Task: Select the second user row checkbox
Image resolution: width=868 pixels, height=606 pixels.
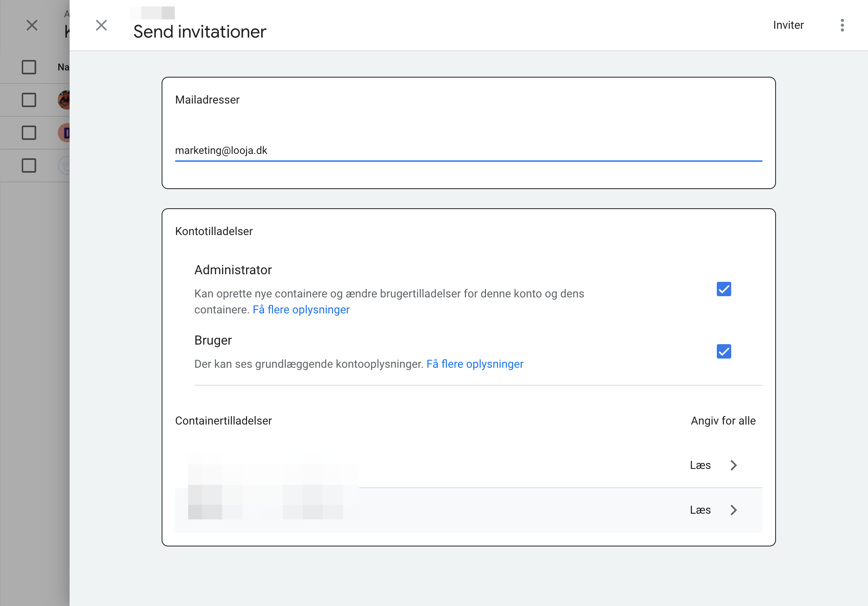Action: click(x=29, y=133)
